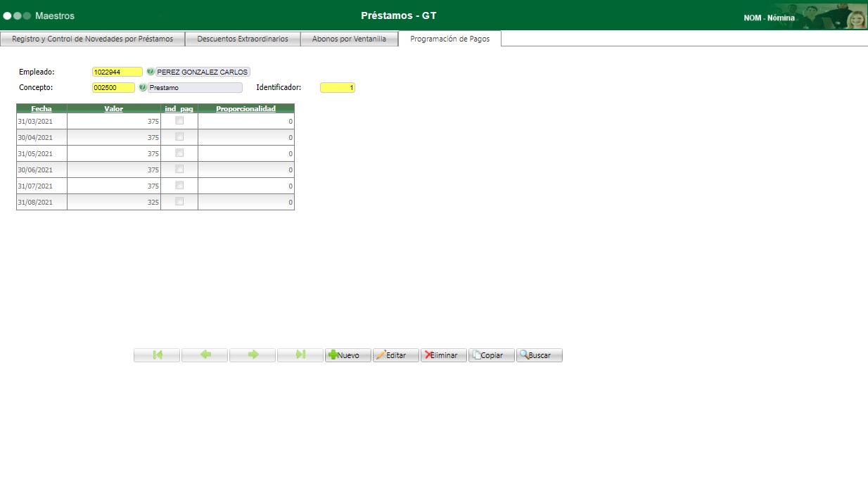Select the 30/04/2021 date cell
This screenshot has width=868, height=491.
[42, 137]
